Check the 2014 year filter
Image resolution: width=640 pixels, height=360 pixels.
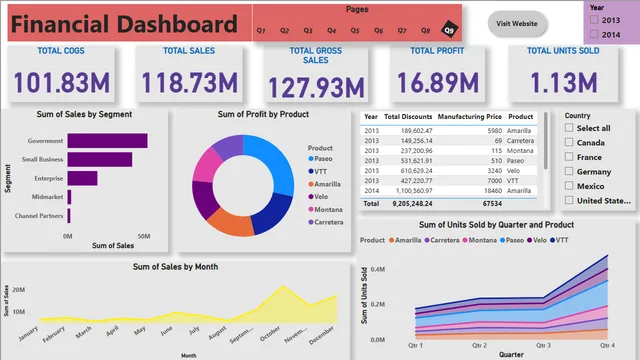pyautogui.click(x=594, y=34)
